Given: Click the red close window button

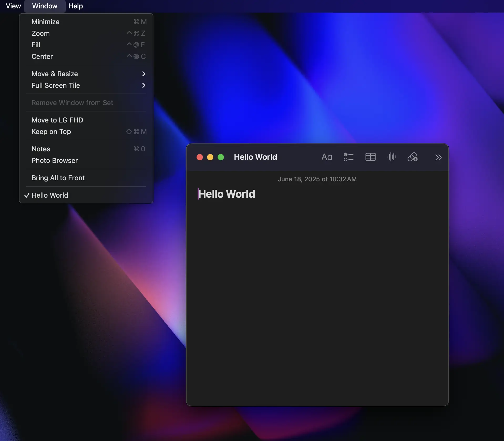Looking at the screenshot, I should click(200, 157).
